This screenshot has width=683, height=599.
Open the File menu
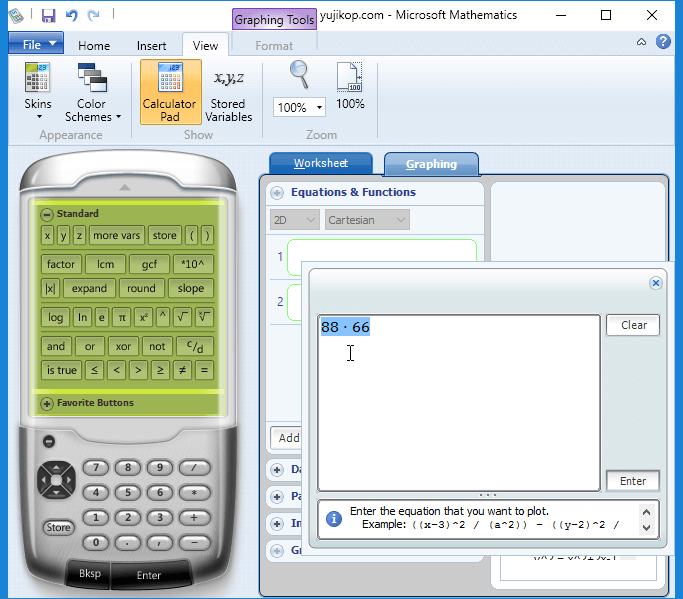pos(36,44)
